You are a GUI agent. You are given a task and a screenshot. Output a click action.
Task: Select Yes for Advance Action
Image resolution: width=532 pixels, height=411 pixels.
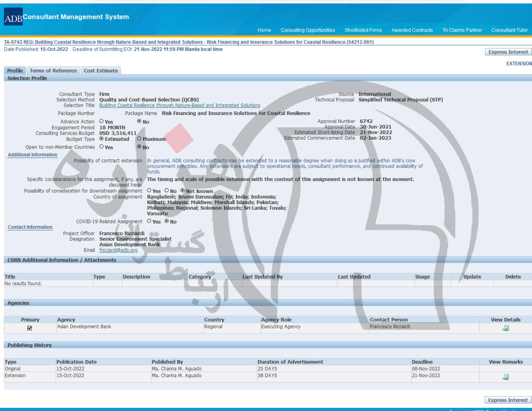pyautogui.click(x=101, y=121)
